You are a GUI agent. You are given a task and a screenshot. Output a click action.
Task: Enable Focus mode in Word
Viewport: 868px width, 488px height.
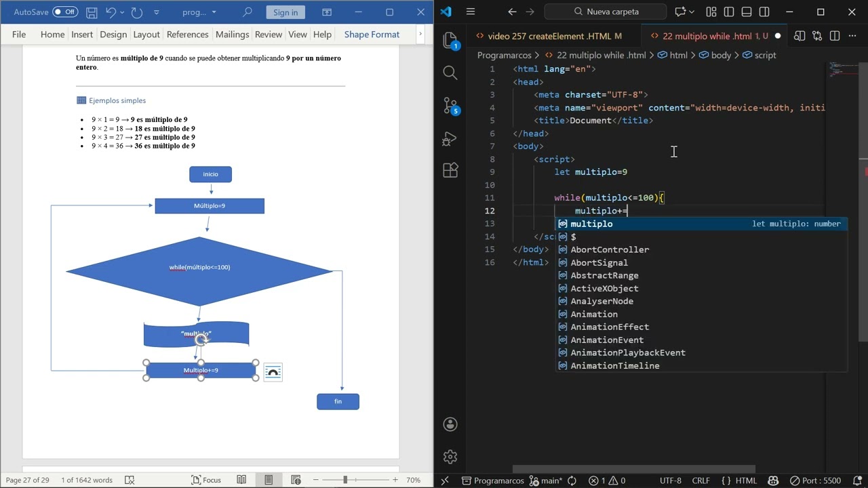pos(206,480)
